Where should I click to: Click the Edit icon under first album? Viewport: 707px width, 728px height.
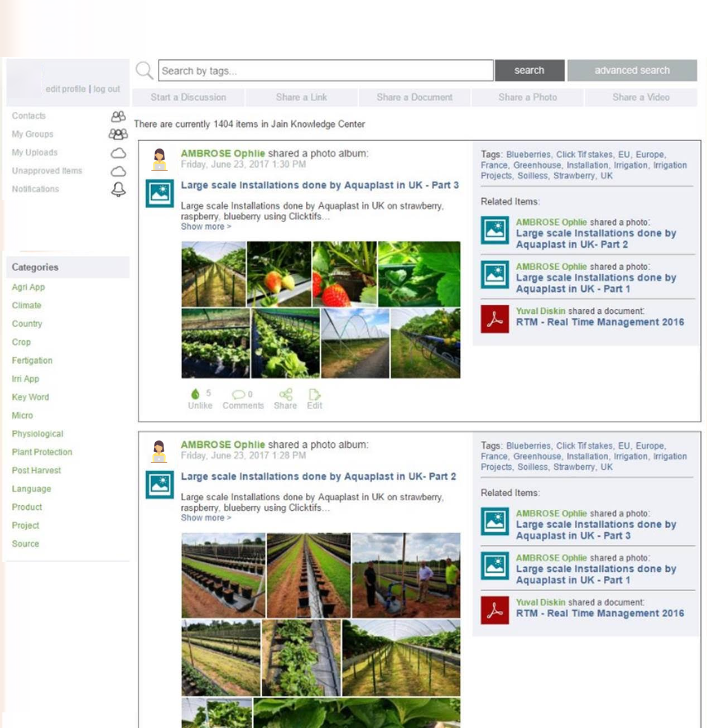[x=314, y=395]
